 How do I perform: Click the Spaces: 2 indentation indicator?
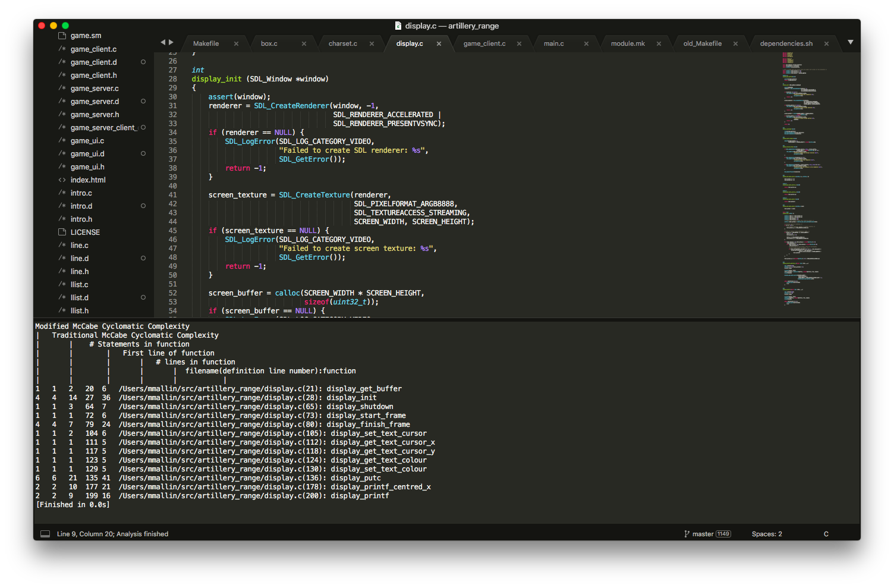[x=766, y=533]
